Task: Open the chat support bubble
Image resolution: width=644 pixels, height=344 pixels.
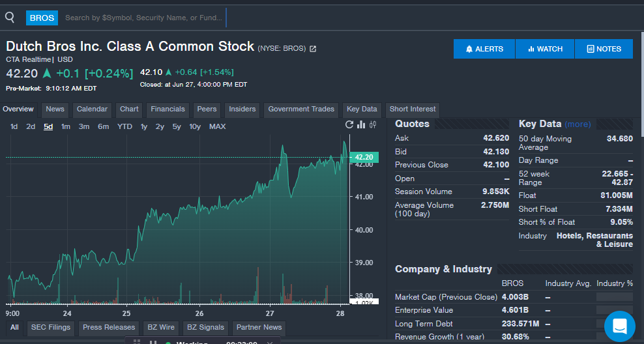Action: (619, 326)
